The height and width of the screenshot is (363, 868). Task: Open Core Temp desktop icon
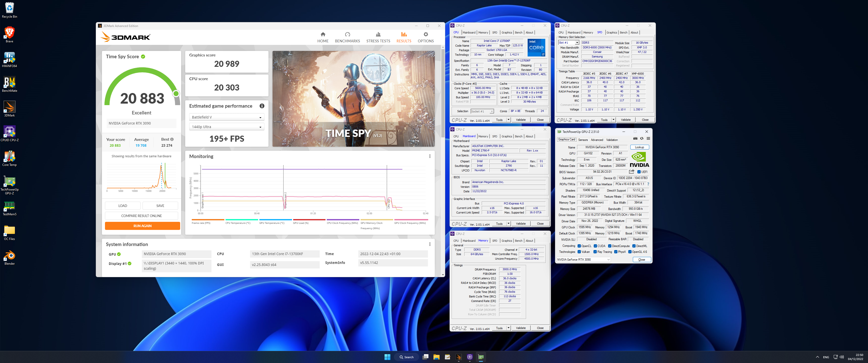(9, 158)
